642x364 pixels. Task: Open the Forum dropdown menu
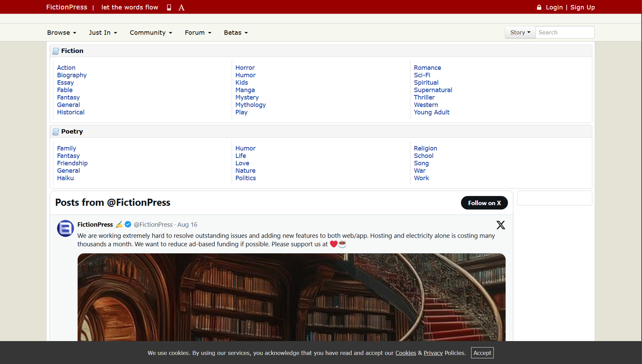click(x=198, y=32)
